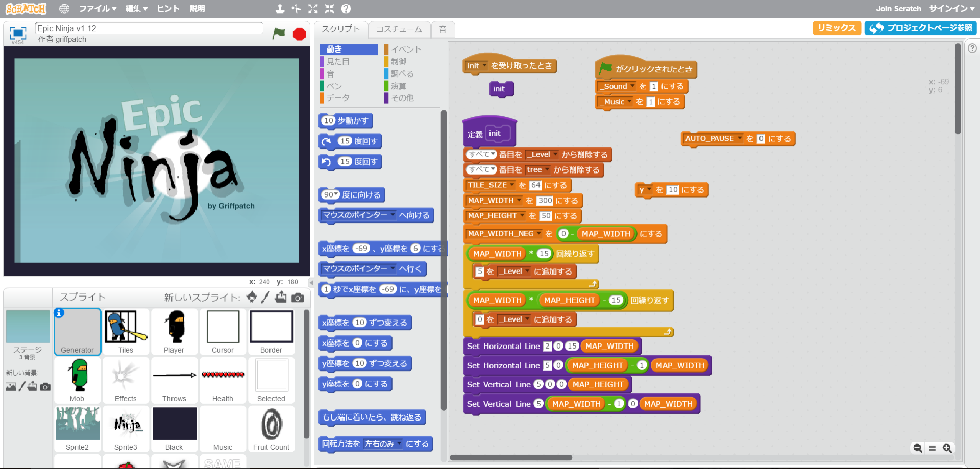Zoom in on the scripts area
The width and height of the screenshot is (980, 469).
pyautogui.click(x=947, y=448)
